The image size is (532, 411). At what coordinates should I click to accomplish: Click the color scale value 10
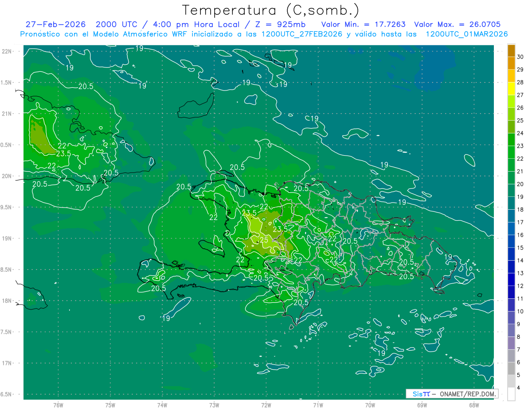(521, 311)
